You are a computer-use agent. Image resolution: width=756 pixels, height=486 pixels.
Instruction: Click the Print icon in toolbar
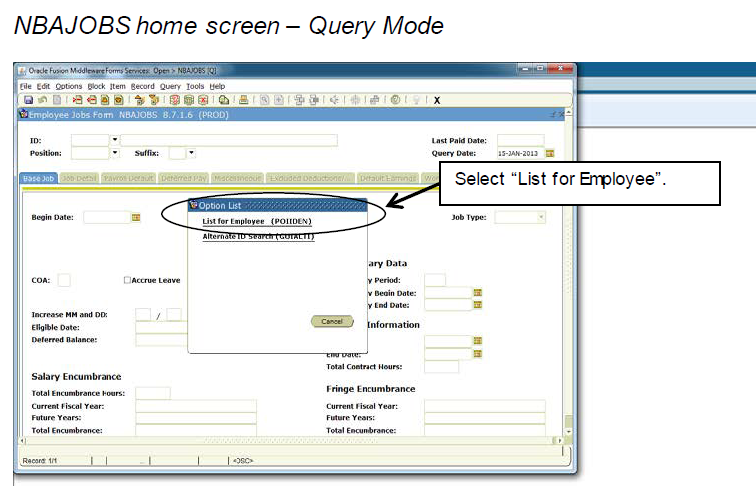point(243,100)
